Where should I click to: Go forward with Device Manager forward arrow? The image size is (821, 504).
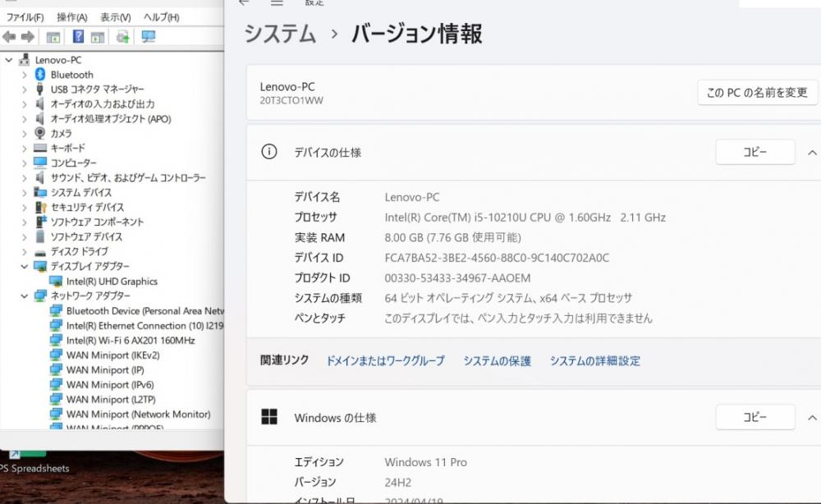point(27,37)
